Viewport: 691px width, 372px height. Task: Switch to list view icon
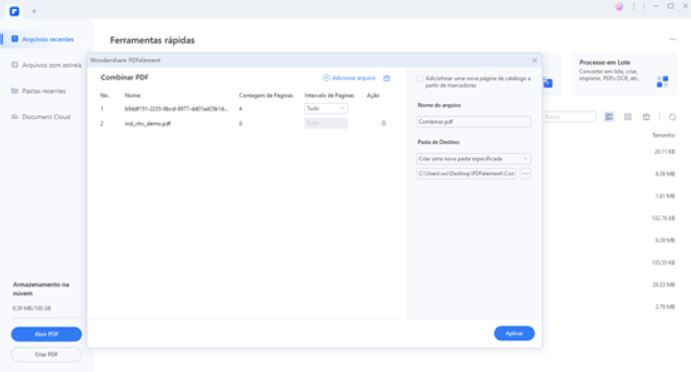[609, 117]
